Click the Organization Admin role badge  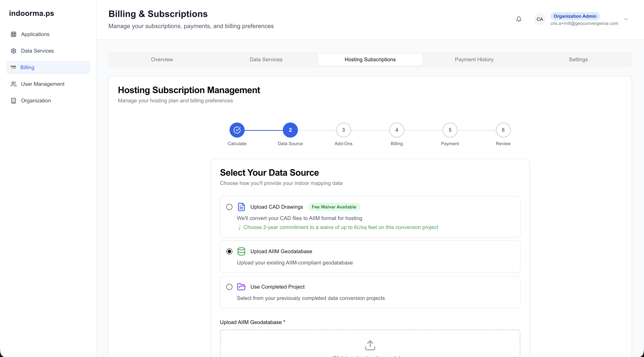click(x=575, y=16)
